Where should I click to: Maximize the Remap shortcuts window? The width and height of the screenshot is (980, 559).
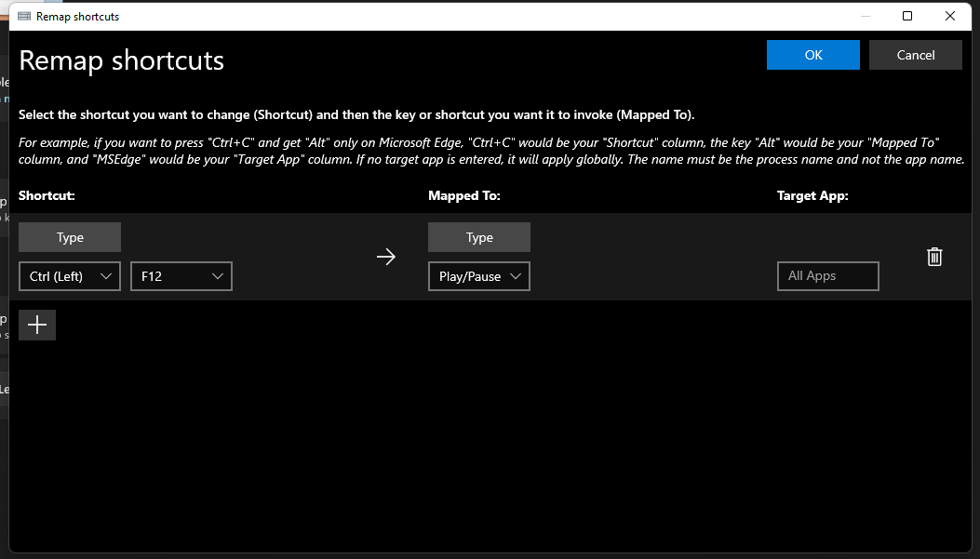click(906, 16)
